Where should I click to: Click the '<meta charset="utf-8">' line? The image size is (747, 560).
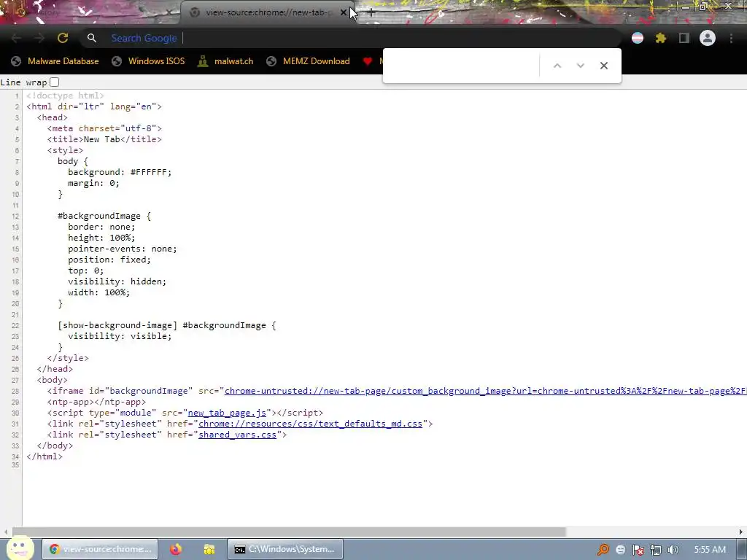pyautogui.click(x=104, y=128)
